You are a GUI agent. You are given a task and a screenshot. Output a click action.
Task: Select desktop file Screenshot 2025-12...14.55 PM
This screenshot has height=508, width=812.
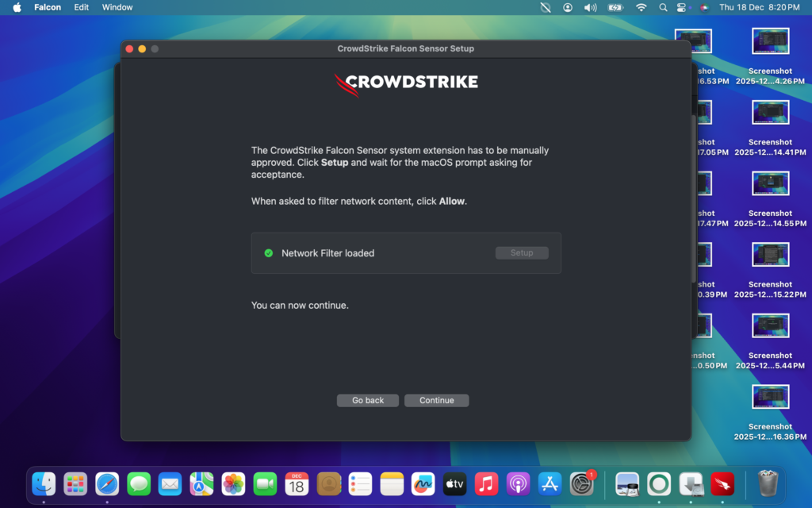(770, 199)
